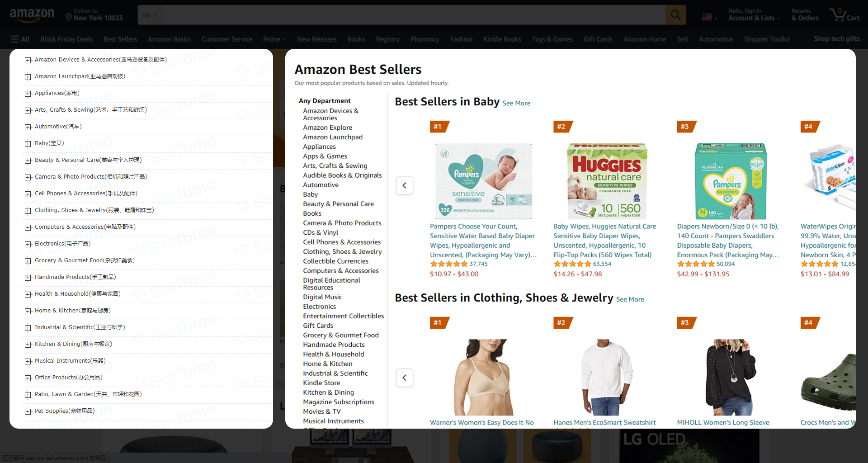Image resolution: width=868 pixels, height=463 pixels.
Task: Expand Musical Instruments tree node
Action: click(28, 361)
